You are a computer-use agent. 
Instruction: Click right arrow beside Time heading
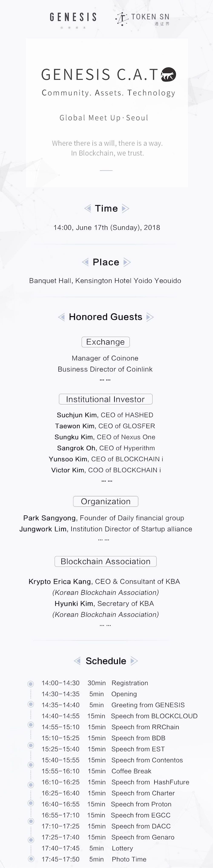tap(125, 208)
